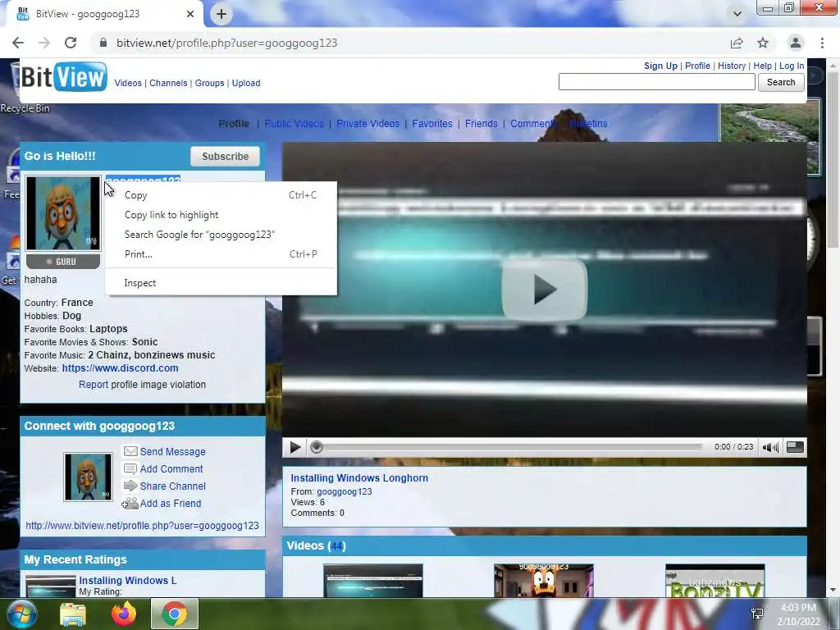Click the big play overlay on video
This screenshot has width=840, height=630.
[x=544, y=290]
